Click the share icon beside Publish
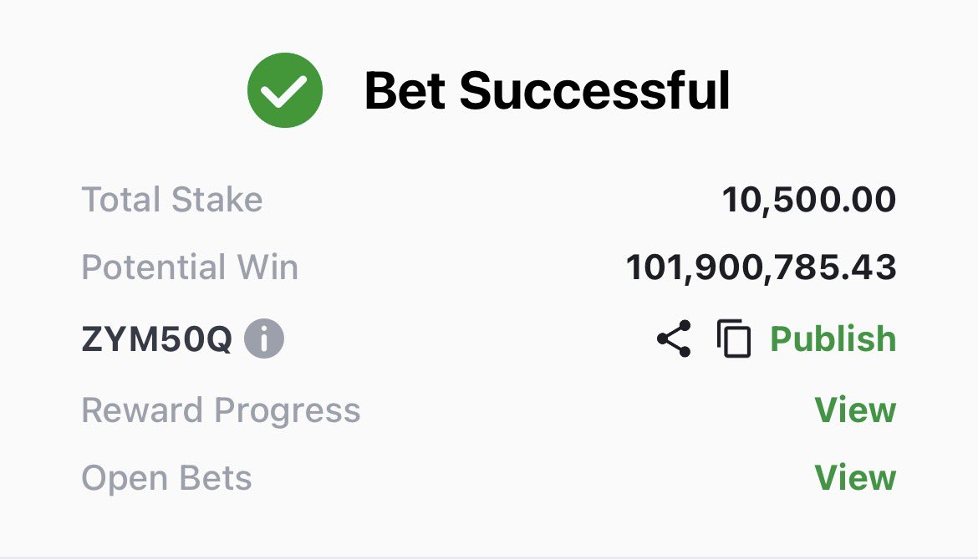 (x=675, y=339)
